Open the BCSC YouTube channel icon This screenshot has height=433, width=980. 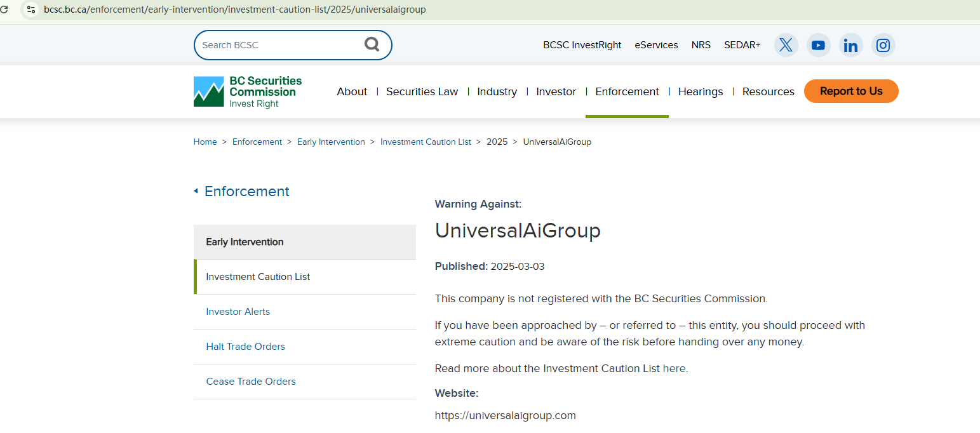click(x=818, y=45)
